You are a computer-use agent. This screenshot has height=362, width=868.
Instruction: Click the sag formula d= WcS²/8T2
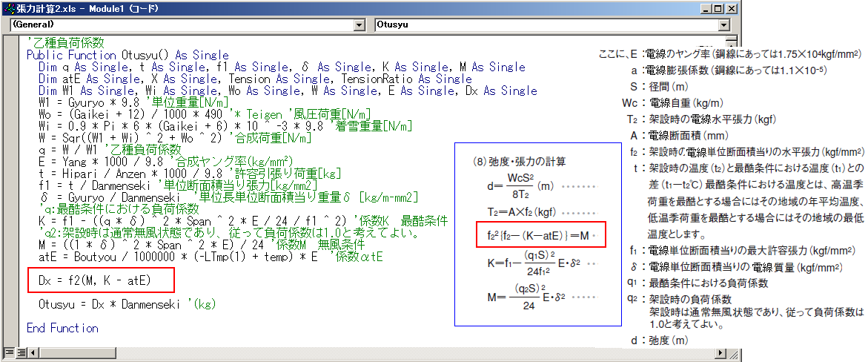point(521,187)
